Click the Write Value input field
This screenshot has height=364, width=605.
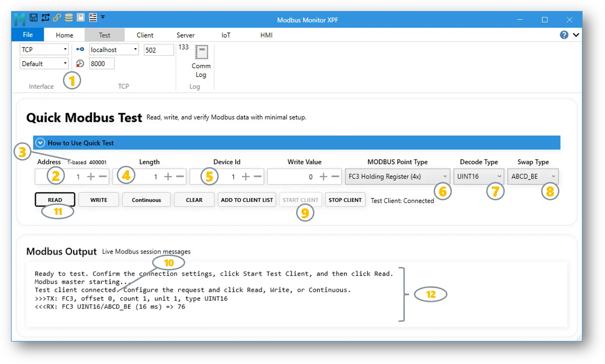(304, 176)
